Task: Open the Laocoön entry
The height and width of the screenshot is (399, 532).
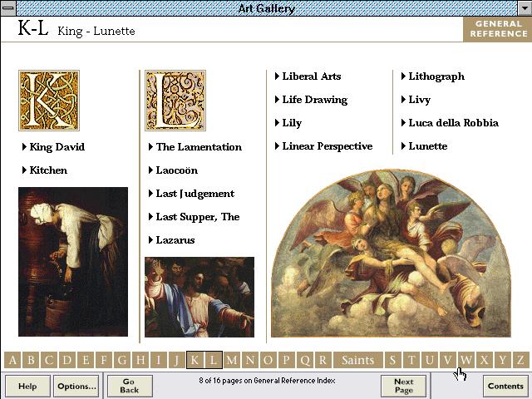Action: (174, 170)
